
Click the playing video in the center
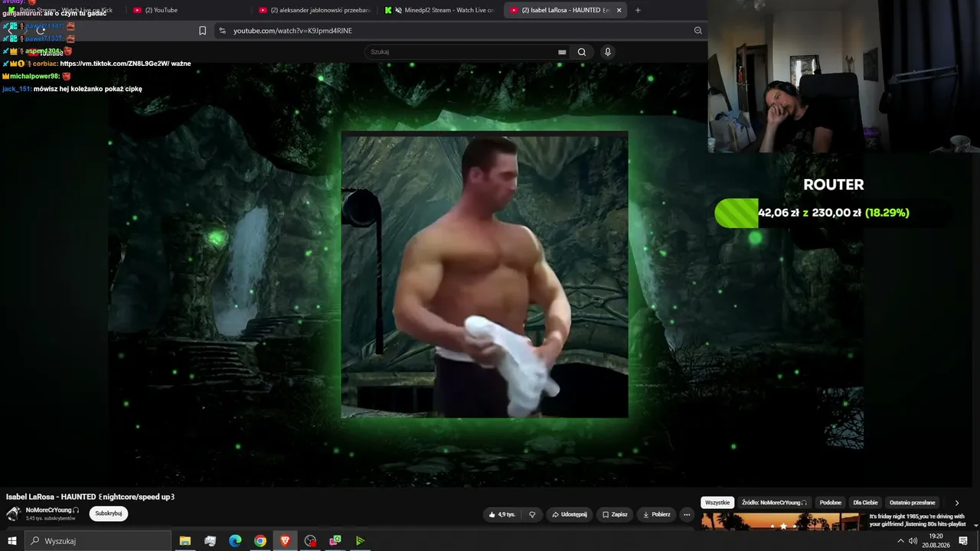pos(485,275)
